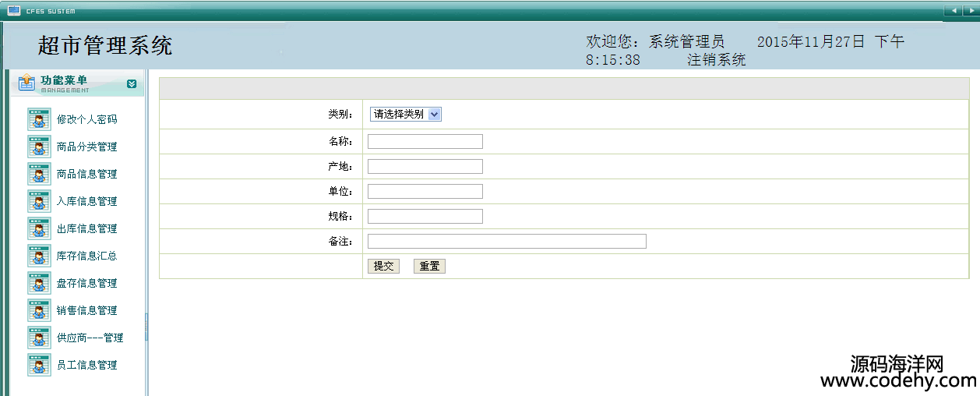Open 入库信息管理 menu item
Screen dimensions: 980x396
point(86,201)
